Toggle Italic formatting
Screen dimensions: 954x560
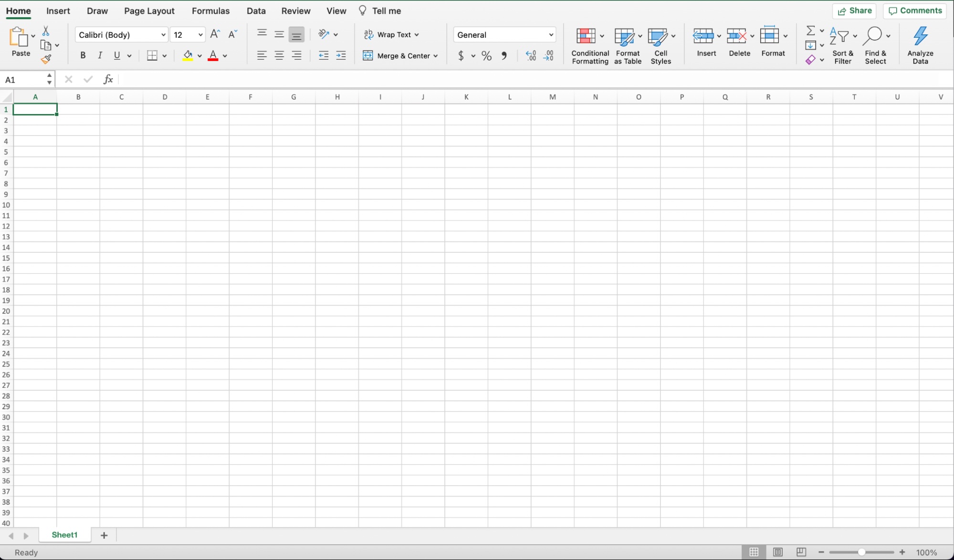pyautogui.click(x=100, y=56)
